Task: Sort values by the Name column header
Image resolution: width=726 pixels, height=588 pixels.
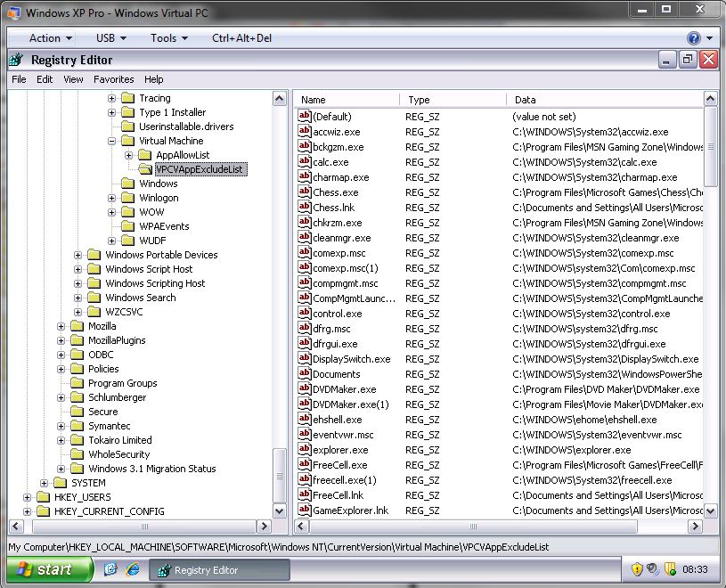Action: click(346, 99)
